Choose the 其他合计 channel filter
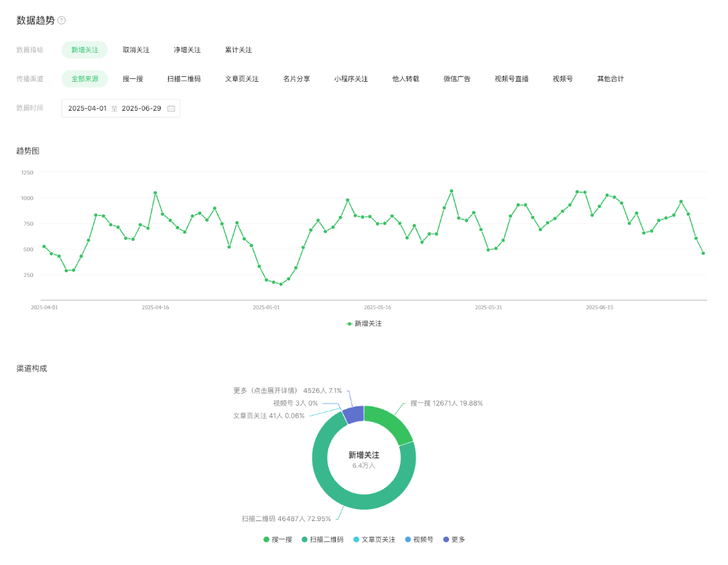Screen dimensions: 728x565 [610, 79]
